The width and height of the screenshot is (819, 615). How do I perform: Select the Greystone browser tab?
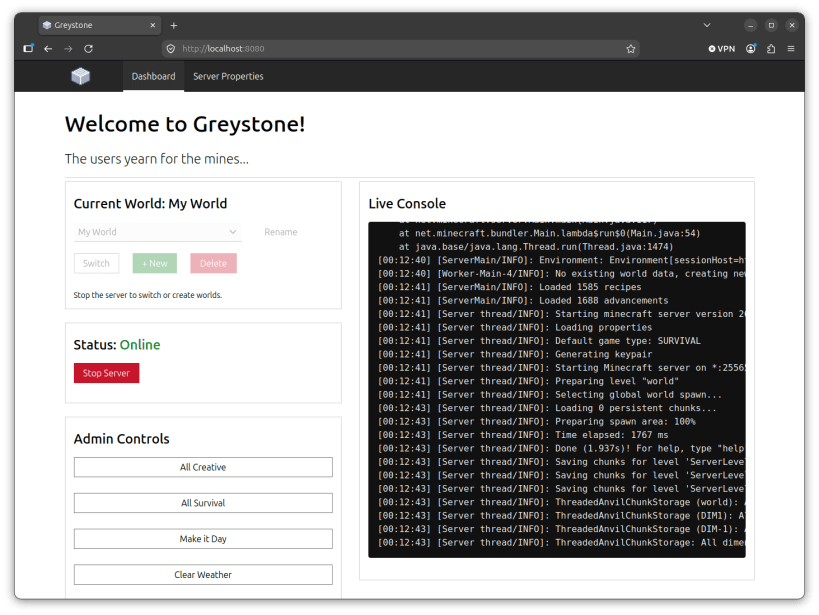click(x=99, y=25)
